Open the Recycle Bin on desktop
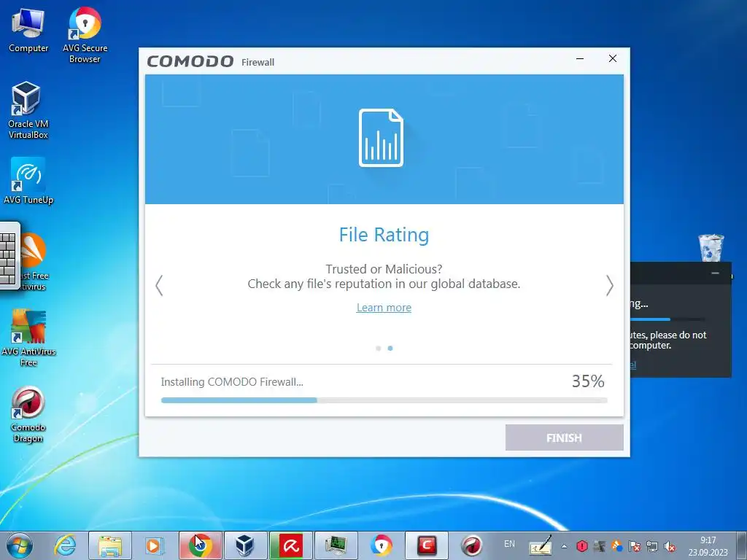The height and width of the screenshot is (560, 747). point(711,248)
